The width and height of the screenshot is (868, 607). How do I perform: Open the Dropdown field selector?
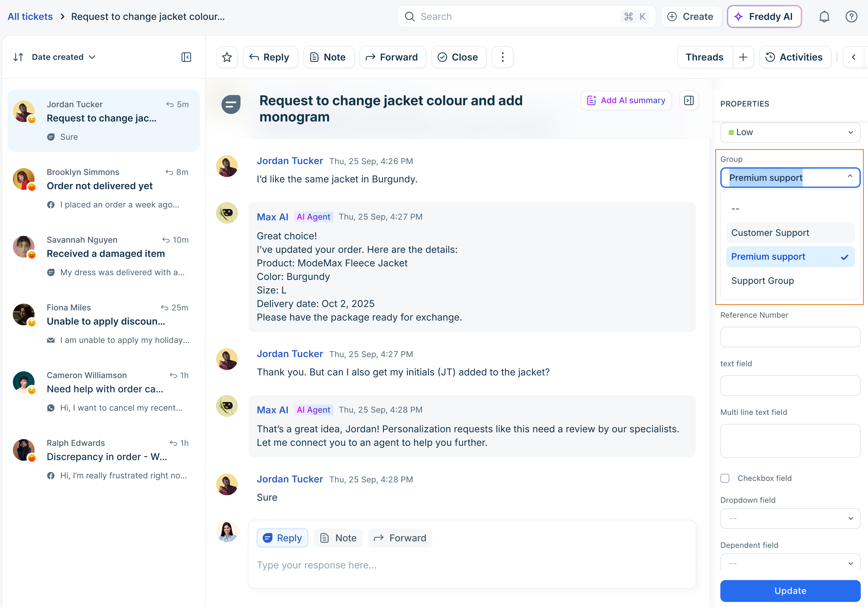click(790, 518)
